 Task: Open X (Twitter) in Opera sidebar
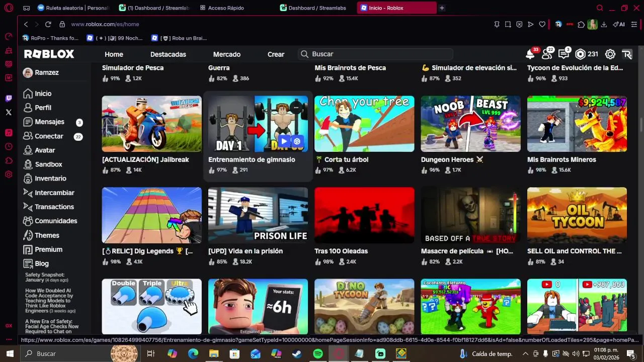point(9,113)
